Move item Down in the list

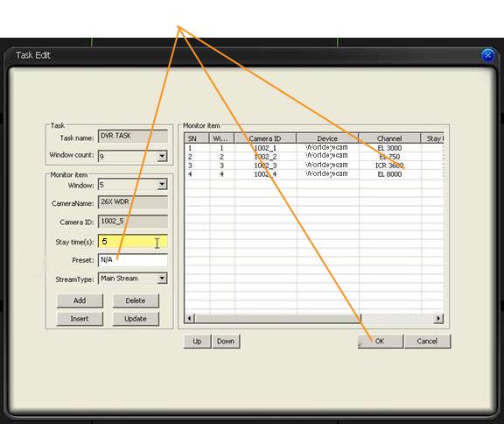pyautogui.click(x=226, y=342)
